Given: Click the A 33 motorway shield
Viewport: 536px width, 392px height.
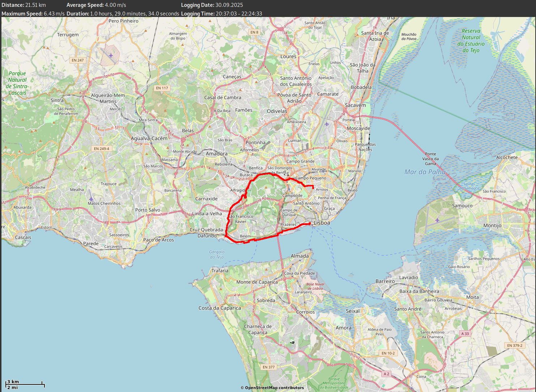Looking at the screenshot, I should click(x=465, y=333).
